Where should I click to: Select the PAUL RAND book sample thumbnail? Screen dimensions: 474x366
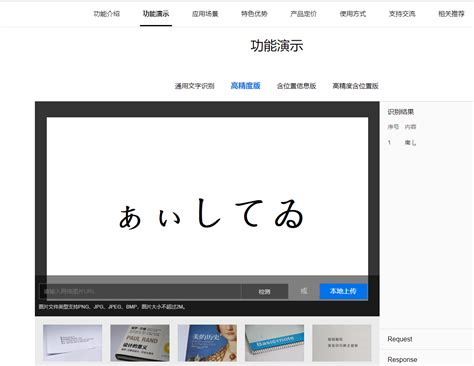[x=140, y=343]
